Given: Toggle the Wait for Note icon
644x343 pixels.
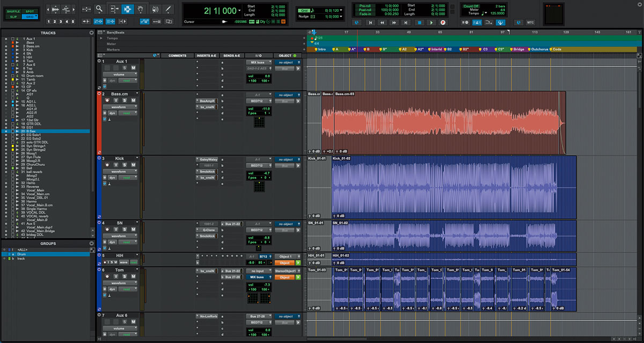Looking at the screenshot, I should click(465, 22).
